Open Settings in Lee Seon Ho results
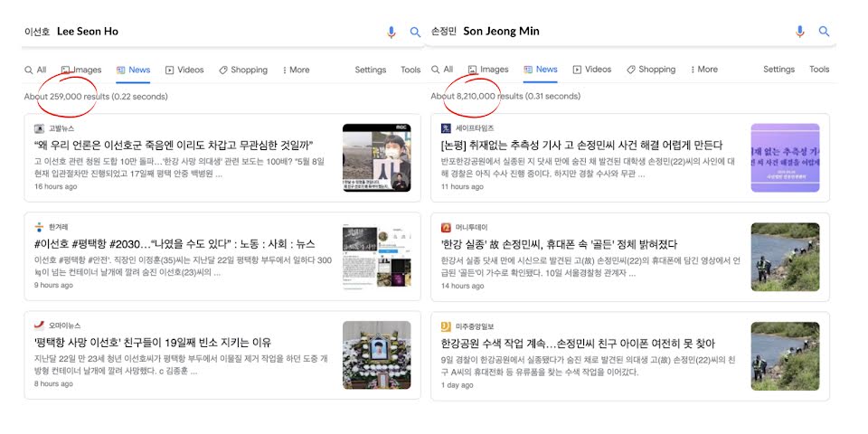Viewport: 868px width, 434px height. click(x=371, y=70)
